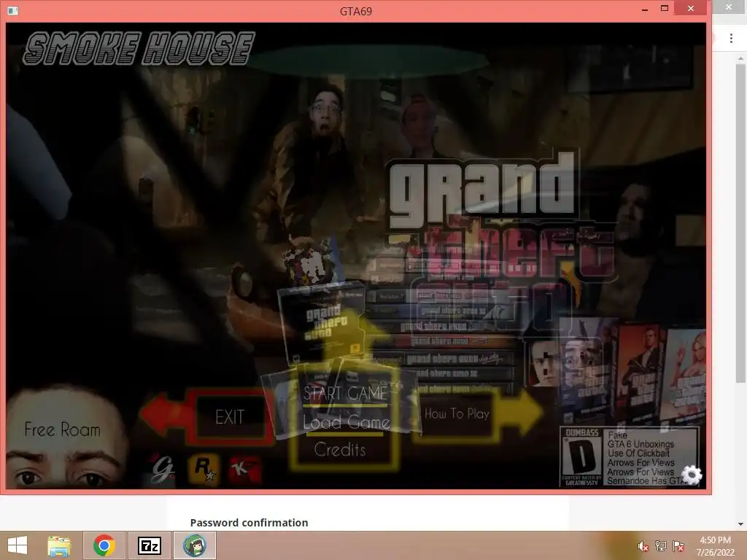
Task: Click the network tray icon
Action: 661,546
